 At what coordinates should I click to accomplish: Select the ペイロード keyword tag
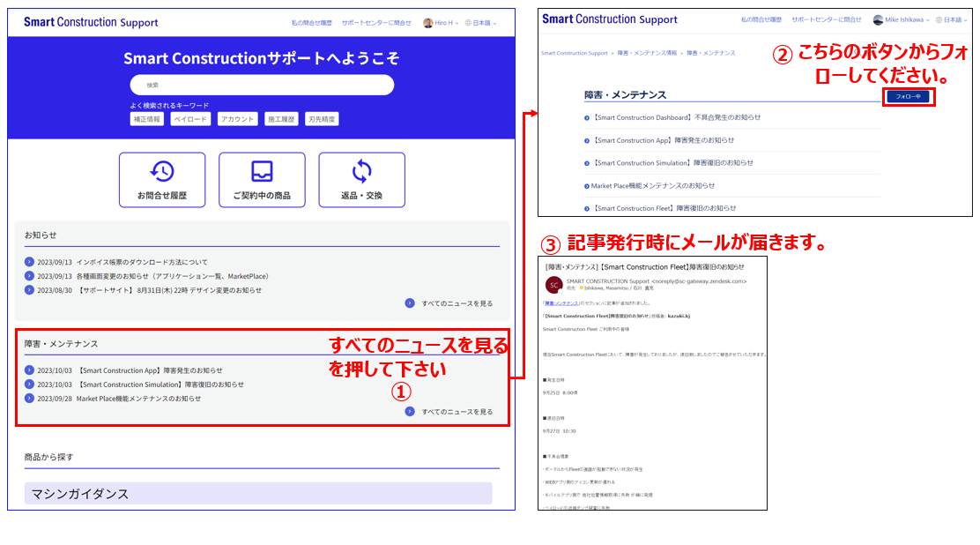click(x=190, y=119)
